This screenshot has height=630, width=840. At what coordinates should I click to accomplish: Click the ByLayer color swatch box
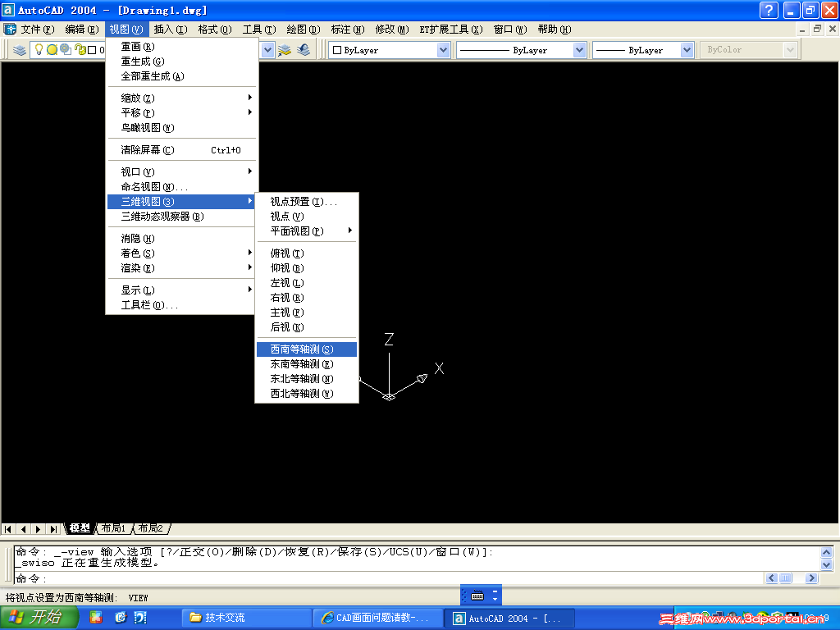(337, 50)
